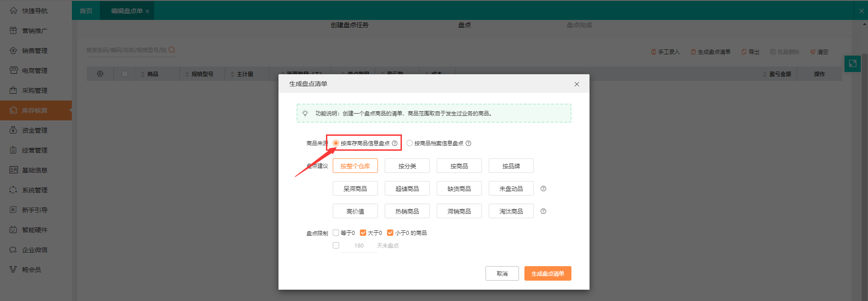The width and height of the screenshot is (868, 301).
Task: Open 销售管理 in the sidebar
Action: point(35,51)
